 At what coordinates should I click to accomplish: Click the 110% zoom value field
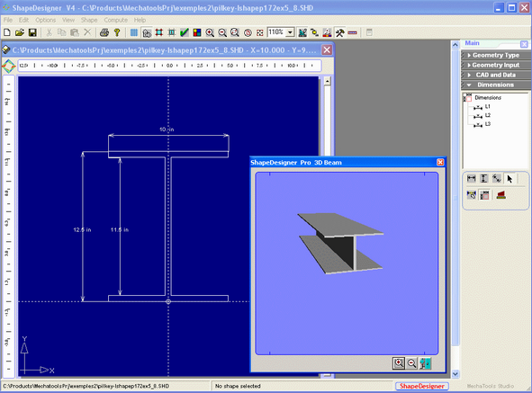point(276,32)
